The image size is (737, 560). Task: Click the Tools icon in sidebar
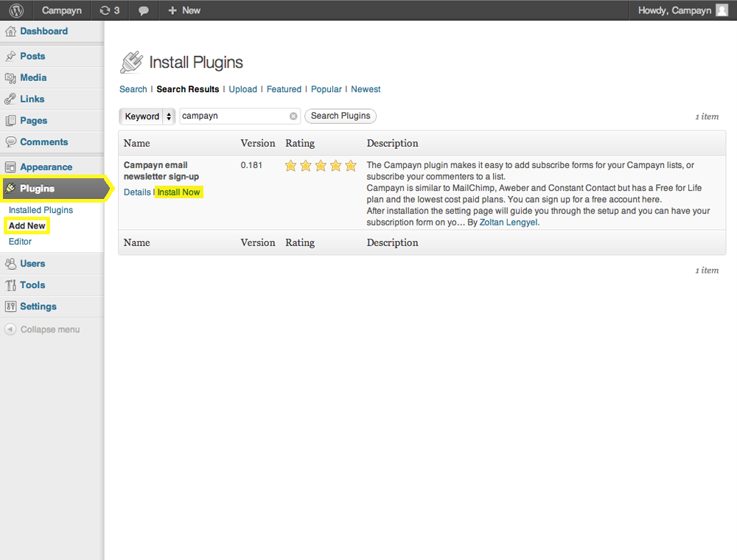pyautogui.click(x=10, y=285)
